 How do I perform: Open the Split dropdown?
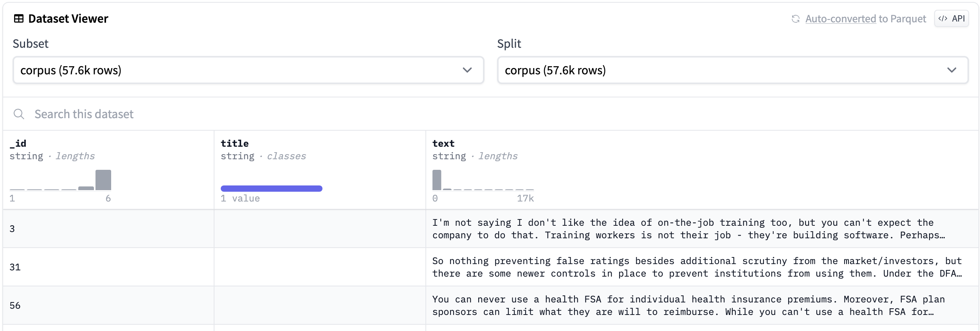(732, 70)
